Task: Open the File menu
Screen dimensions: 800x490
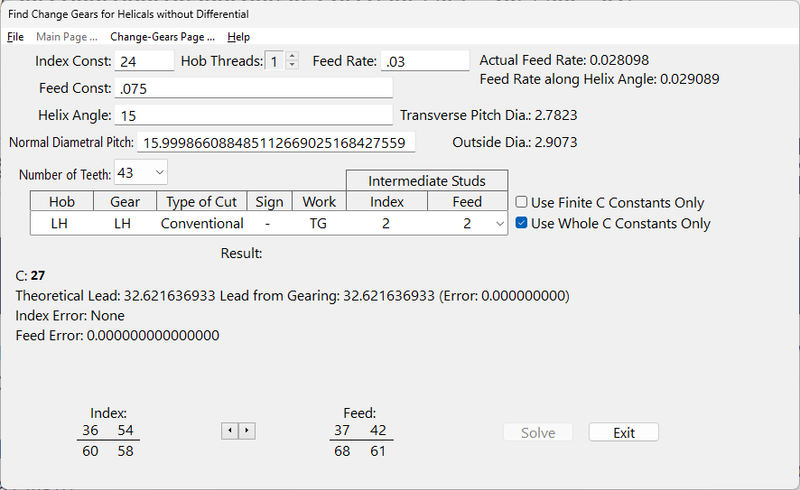Action: point(15,37)
